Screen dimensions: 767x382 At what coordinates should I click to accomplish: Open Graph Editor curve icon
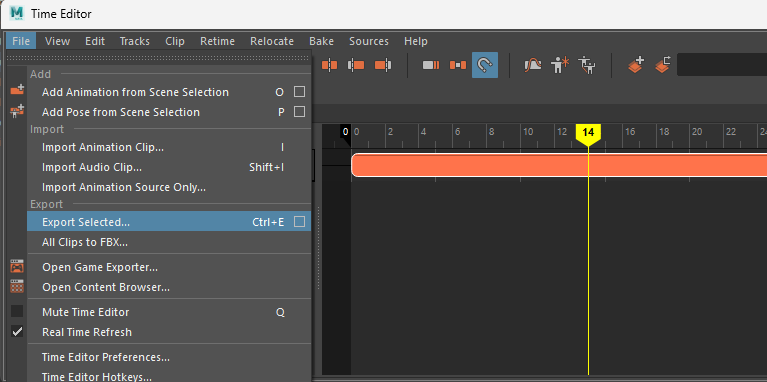[532, 65]
